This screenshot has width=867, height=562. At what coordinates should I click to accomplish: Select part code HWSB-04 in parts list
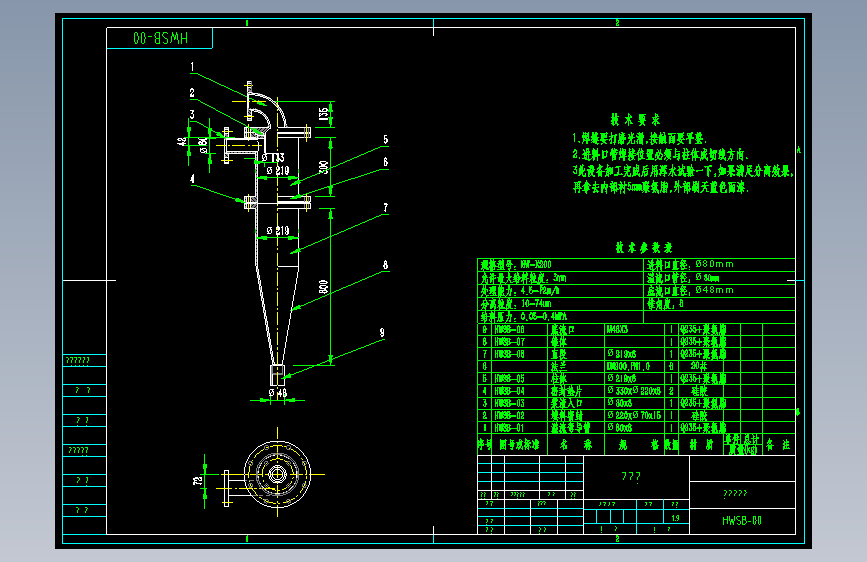[509, 391]
